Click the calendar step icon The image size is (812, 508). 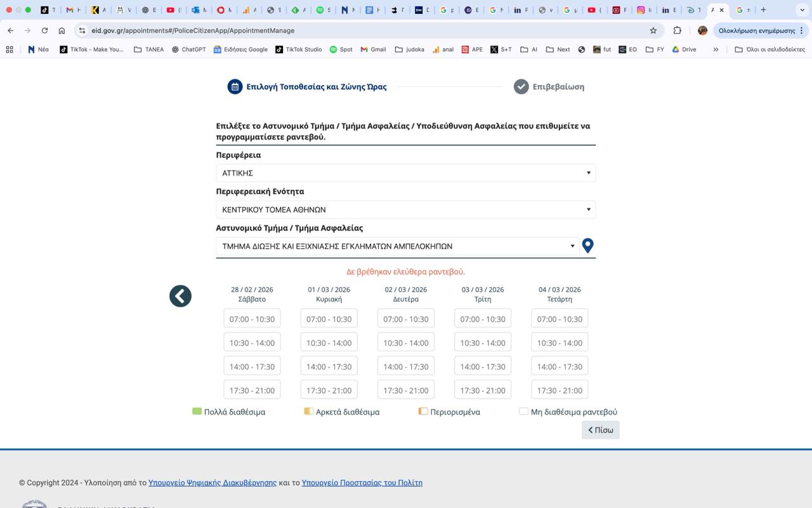[x=235, y=87]
